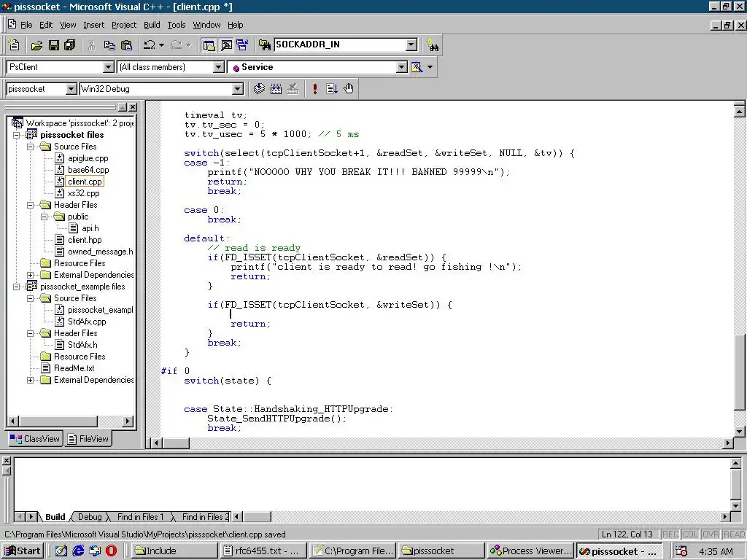
Task: Build the project with the Build icon
Action: [276, 88]
